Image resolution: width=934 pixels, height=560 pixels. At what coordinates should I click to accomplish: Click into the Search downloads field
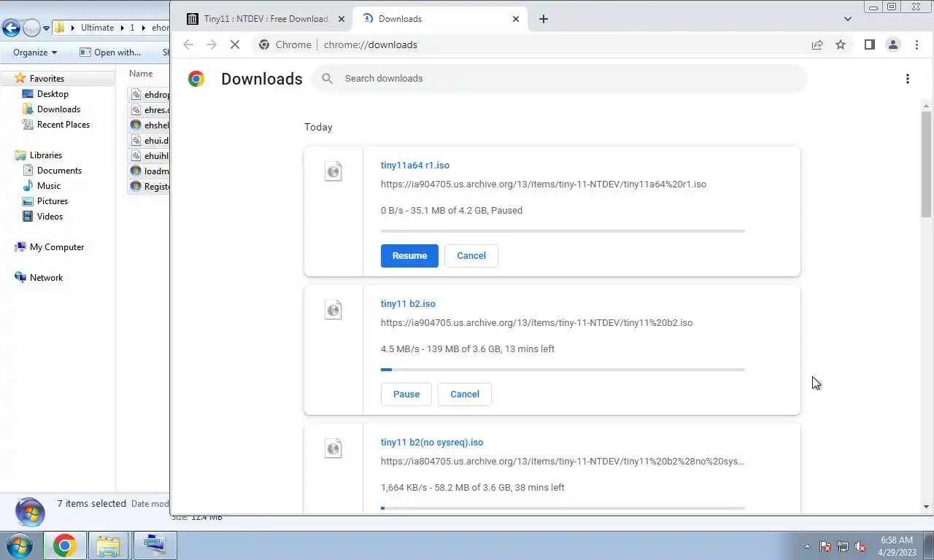point(559,78)
